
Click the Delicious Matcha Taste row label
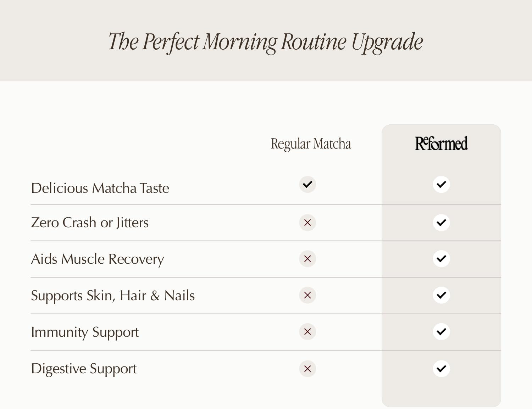click(x=100, y=188)
